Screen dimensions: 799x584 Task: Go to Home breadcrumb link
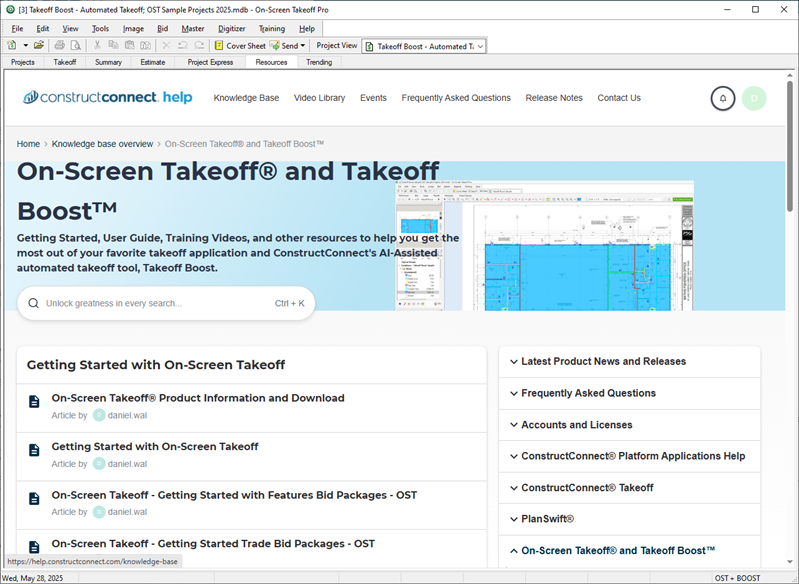(28, 144)
